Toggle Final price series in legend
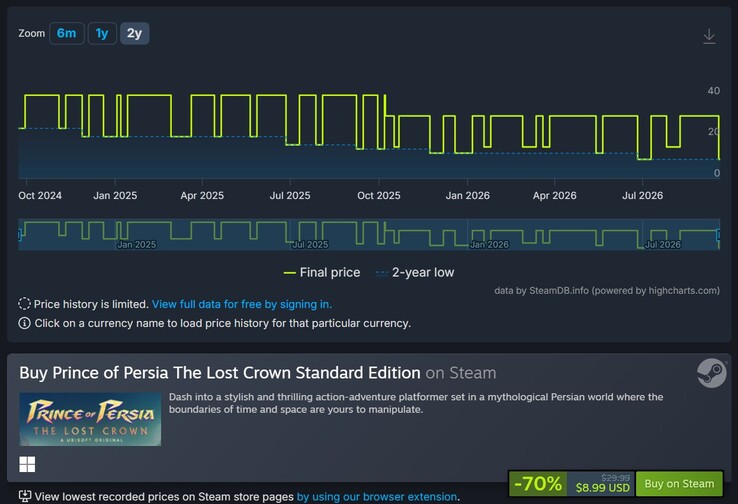738x504 pixels. coord(322,272)
